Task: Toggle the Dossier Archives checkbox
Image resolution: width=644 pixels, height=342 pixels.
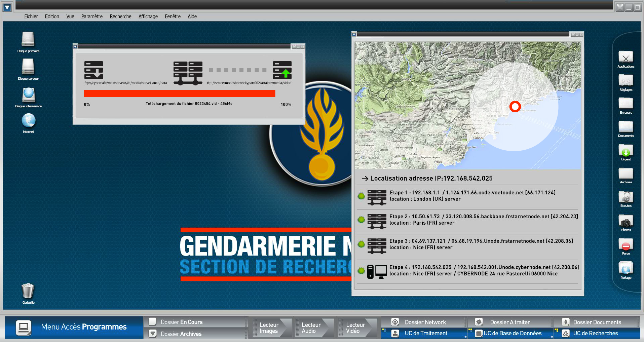Action: [x=152, y=334]
